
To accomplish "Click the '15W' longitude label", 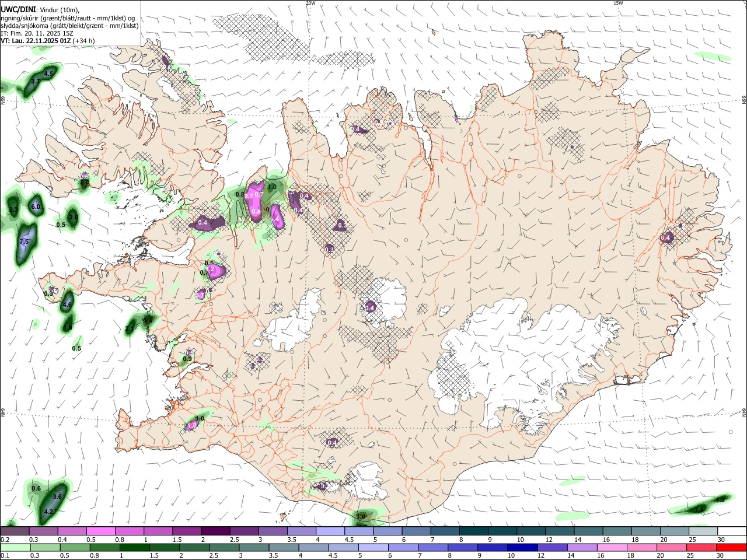I will click(x=618, y=3).
